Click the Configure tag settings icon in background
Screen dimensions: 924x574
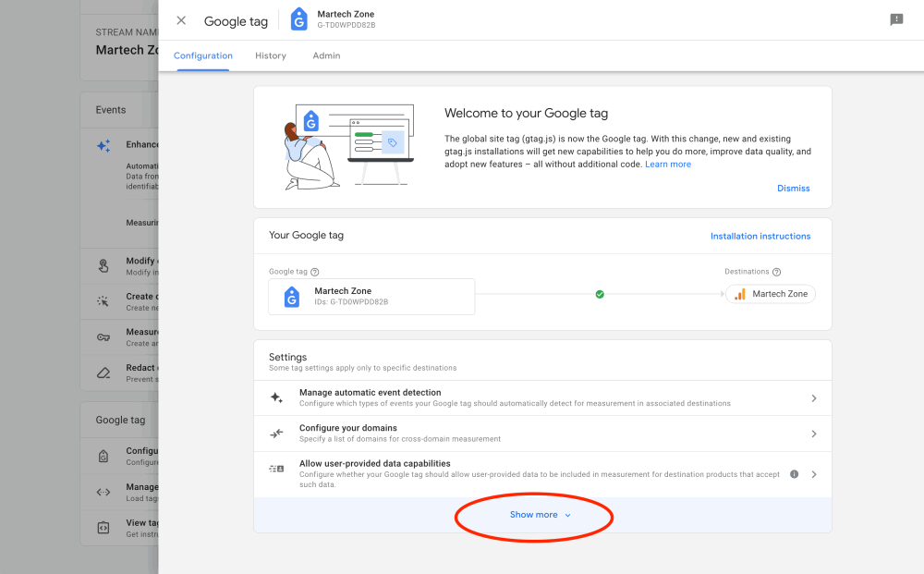click(103, 456)
